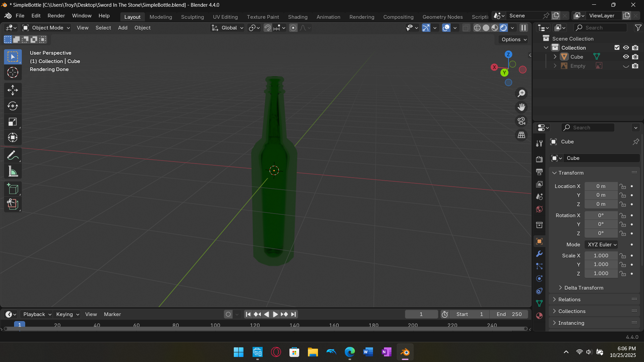Open the World properties tab
Screen dimensions: 644x362
pyautogui.click(x=539, y=209)
